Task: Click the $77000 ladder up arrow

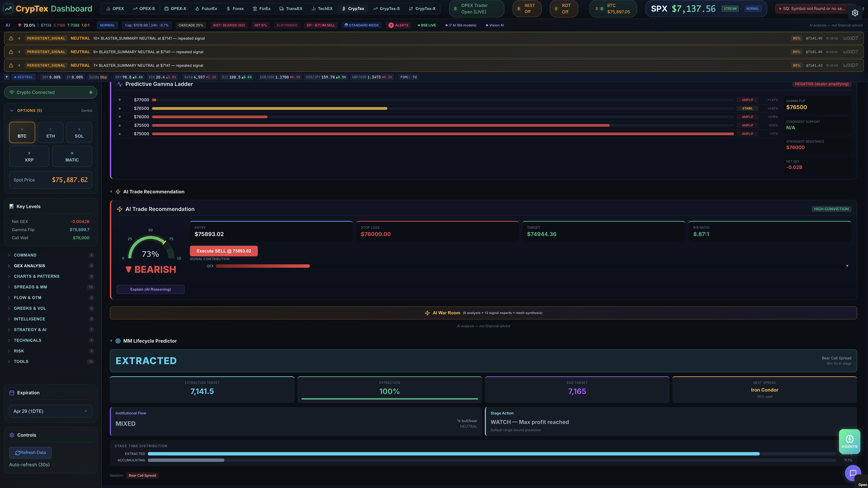Action: [x=120, y=100]
